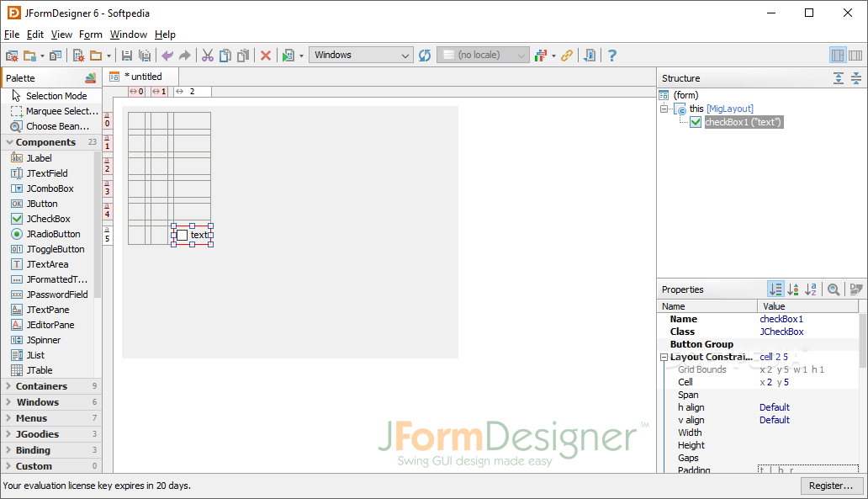Click the Properties panel vertical scrollbar
Screen dimensions: 868x499
point(863,341)
